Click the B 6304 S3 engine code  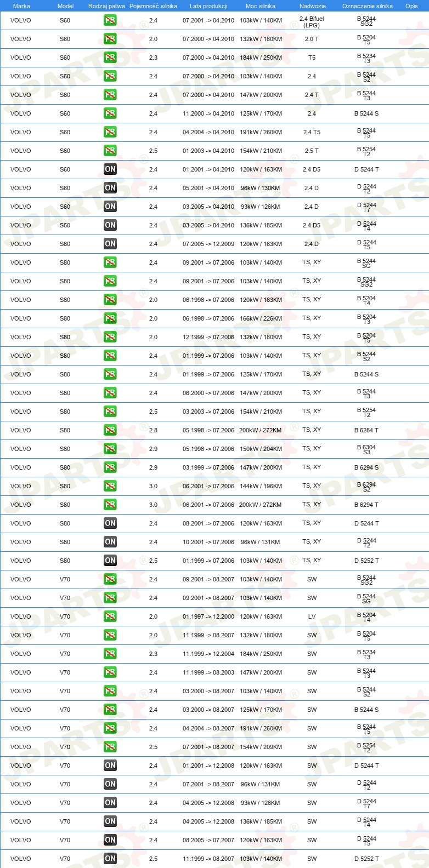pos(366,449)
